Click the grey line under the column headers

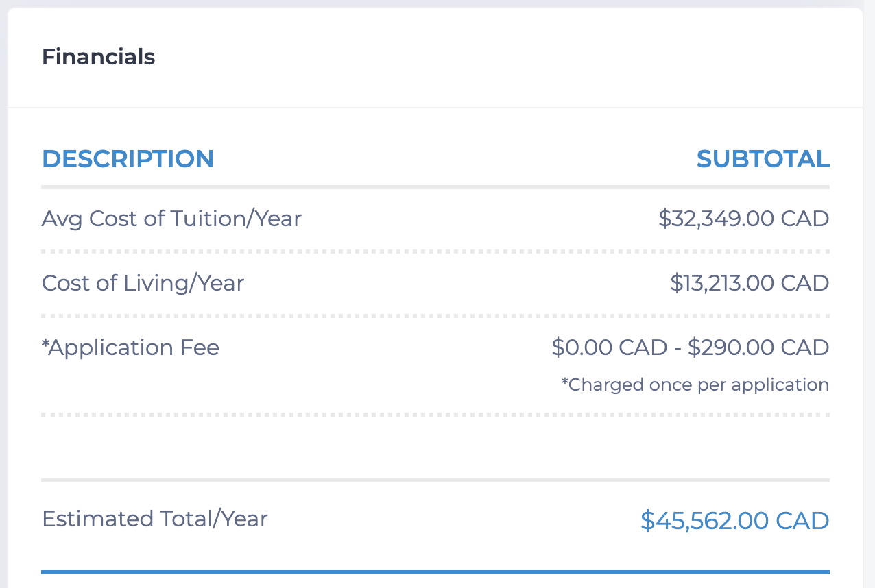pos(435,186)
